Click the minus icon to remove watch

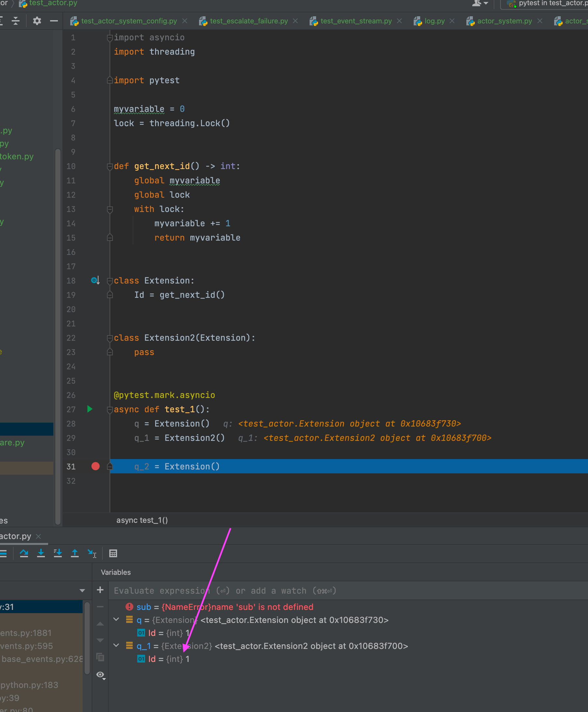pyautogui.click(x=100, y=607)
